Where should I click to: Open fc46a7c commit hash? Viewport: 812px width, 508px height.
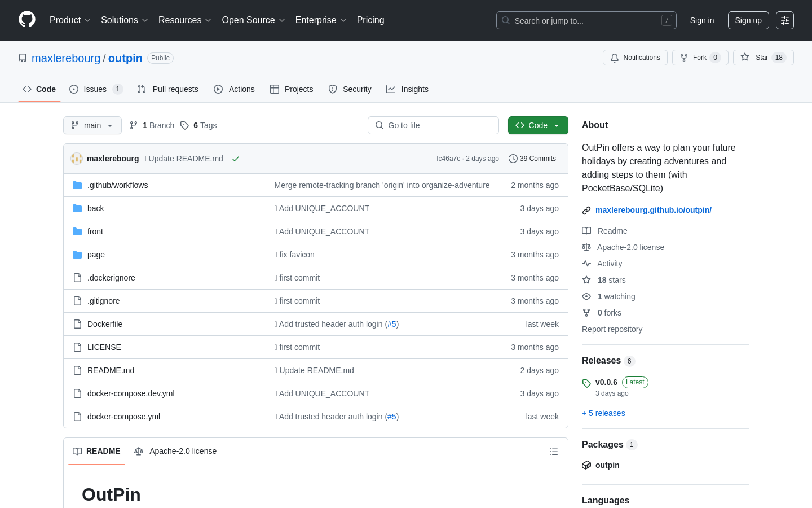448,159
